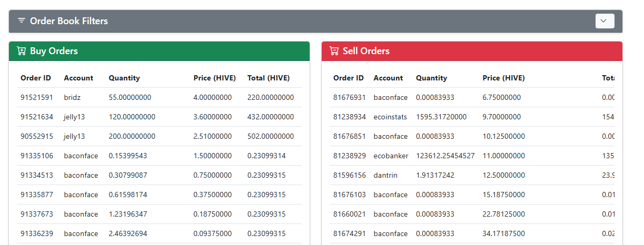
Task: Click total 432.00000000
Action: [x=271, y=117]
